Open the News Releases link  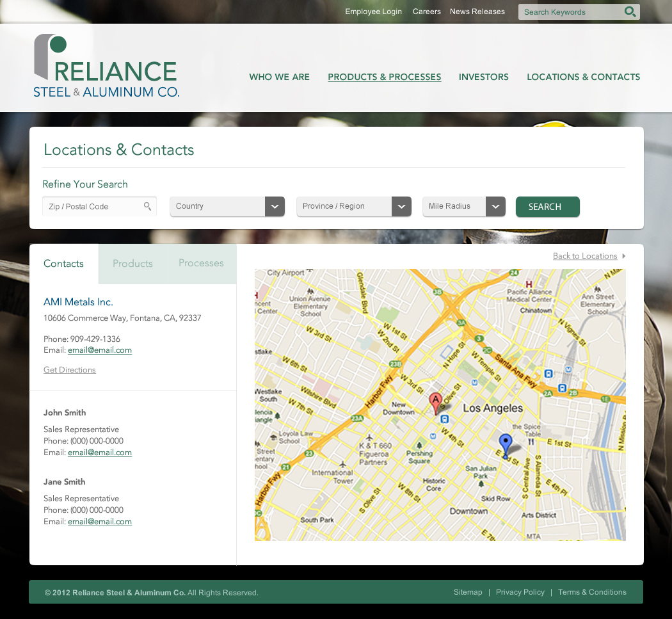(x=477, y=12)
